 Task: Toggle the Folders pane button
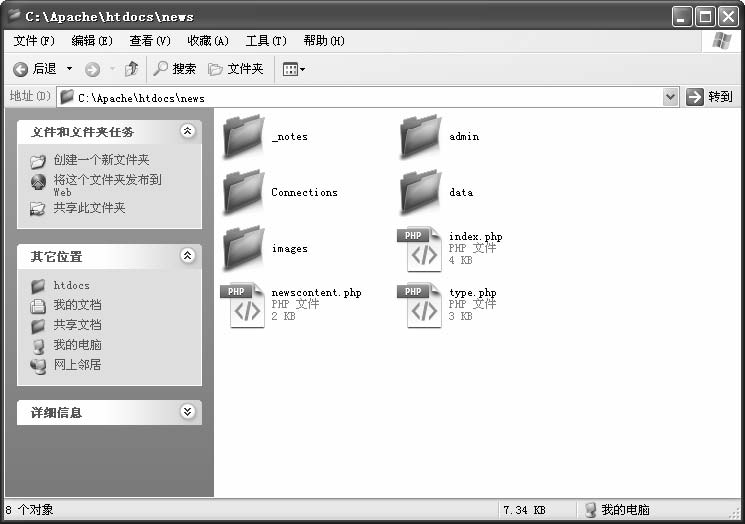(236, 69)
